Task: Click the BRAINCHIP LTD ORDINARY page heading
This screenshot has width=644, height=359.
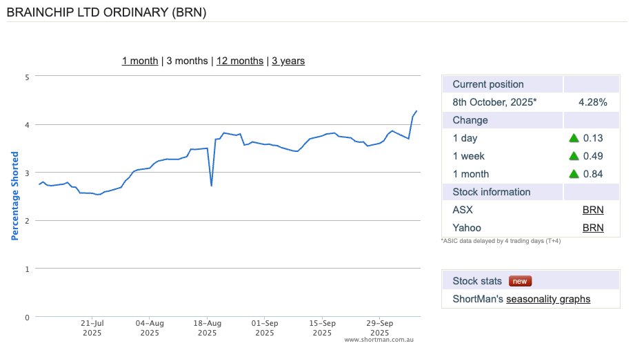Action: pos(106,12)
